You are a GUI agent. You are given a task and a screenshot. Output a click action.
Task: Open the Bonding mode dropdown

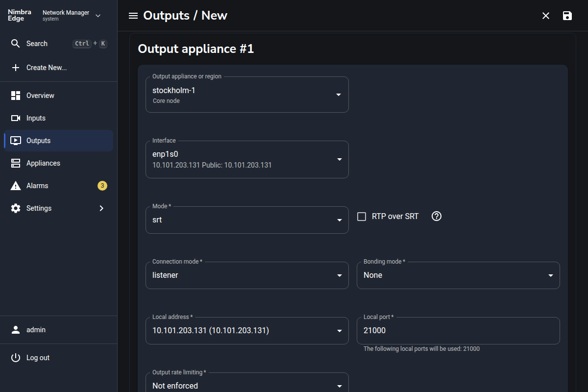pos(458,275)
